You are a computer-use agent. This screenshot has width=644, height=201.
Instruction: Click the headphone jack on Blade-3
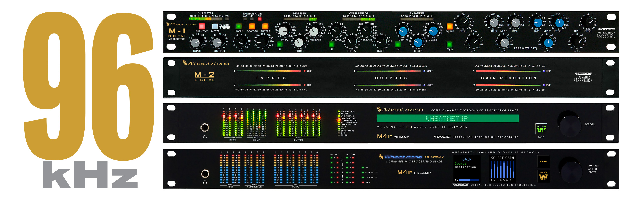205,173
